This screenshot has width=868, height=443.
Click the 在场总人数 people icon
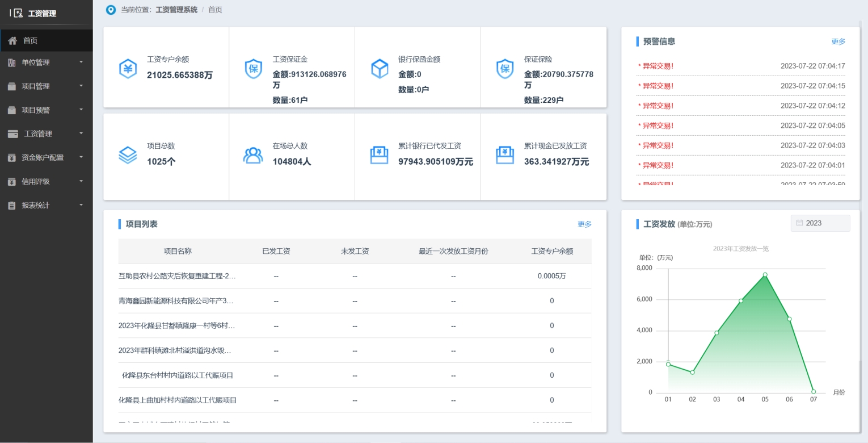pyautogui.click(x=254, y=153)
